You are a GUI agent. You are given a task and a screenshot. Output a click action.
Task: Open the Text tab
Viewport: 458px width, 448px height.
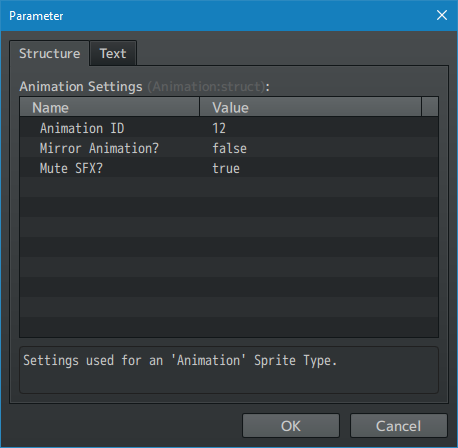coord(113,53)
